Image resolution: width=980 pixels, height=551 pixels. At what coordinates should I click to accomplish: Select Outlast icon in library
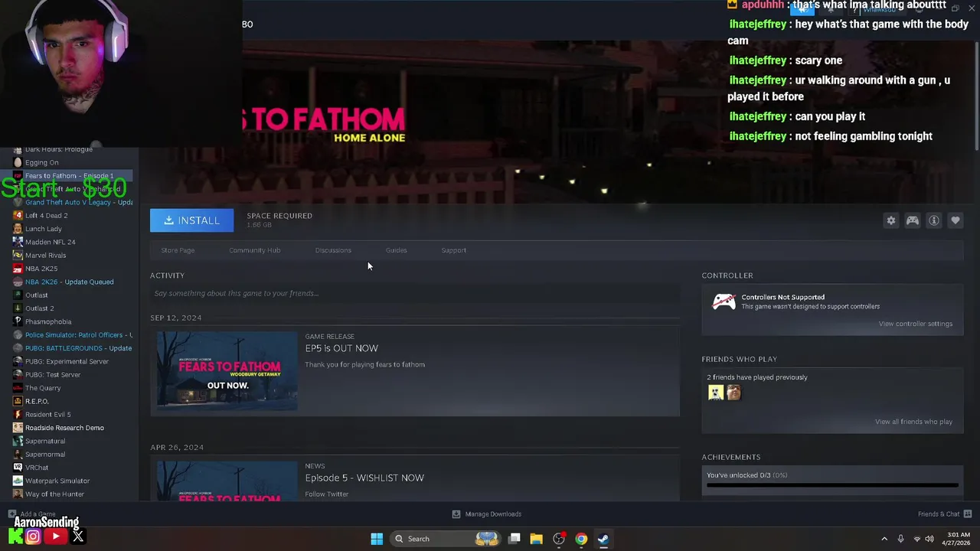tap(18, 295)
